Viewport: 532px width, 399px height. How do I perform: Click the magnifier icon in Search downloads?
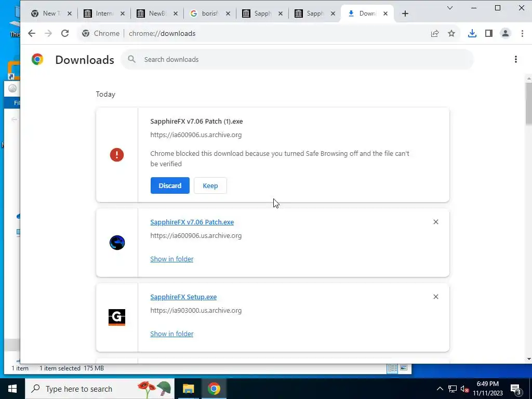click(131, 59)
